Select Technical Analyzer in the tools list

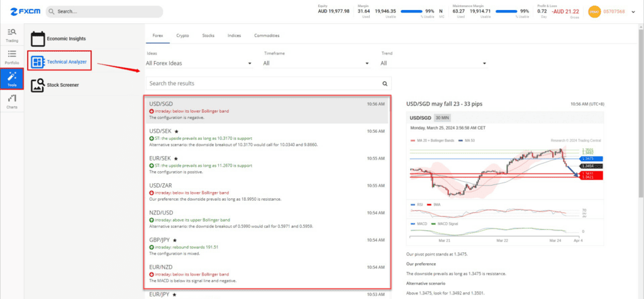pyautogui.click(x=61, y=62)
